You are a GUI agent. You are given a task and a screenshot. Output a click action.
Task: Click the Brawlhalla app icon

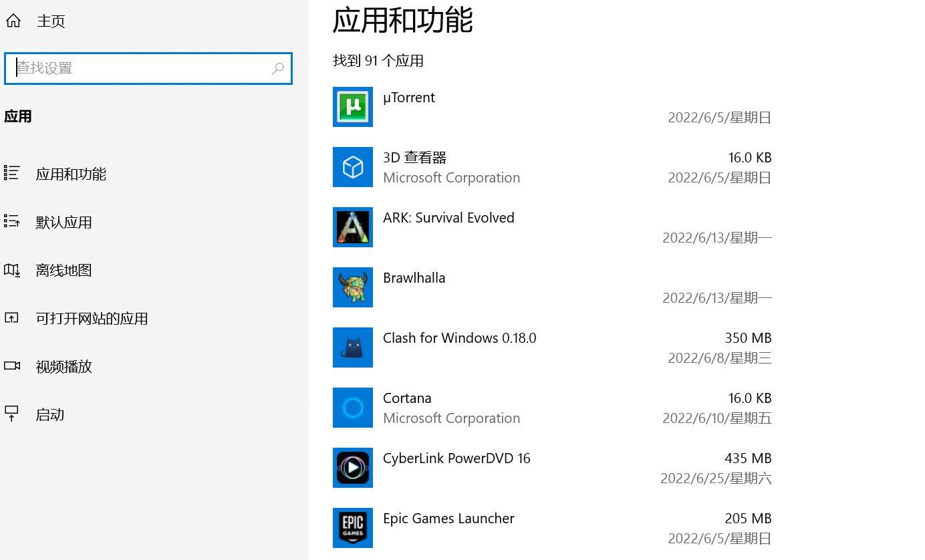click(x=353, y=287)
